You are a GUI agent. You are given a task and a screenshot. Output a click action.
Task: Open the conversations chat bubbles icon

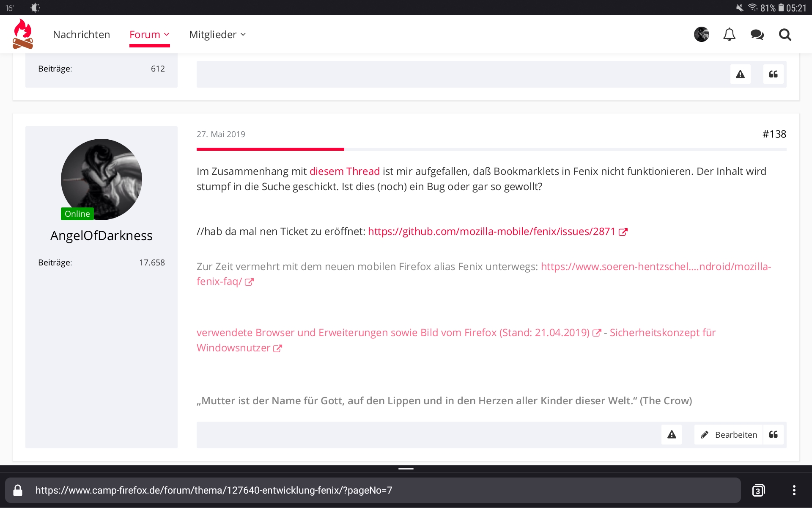(x=757, y=34)
